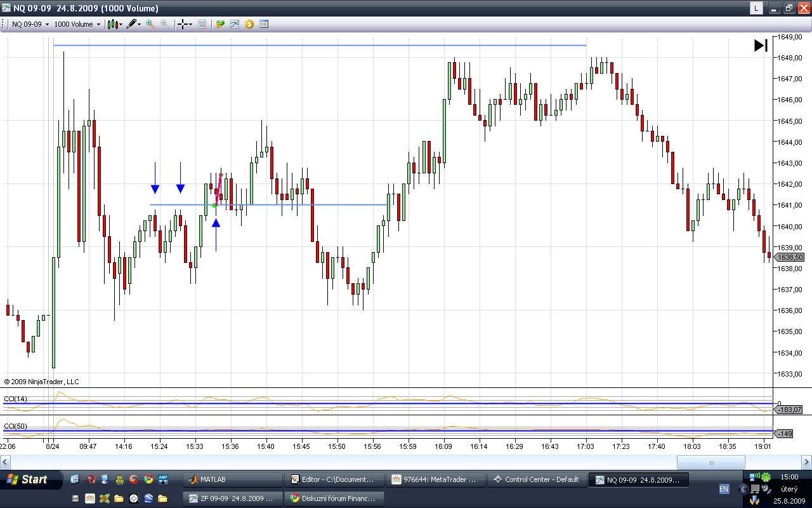Open the 1000 Volume interval selector
812x508 pixels.
77,24
